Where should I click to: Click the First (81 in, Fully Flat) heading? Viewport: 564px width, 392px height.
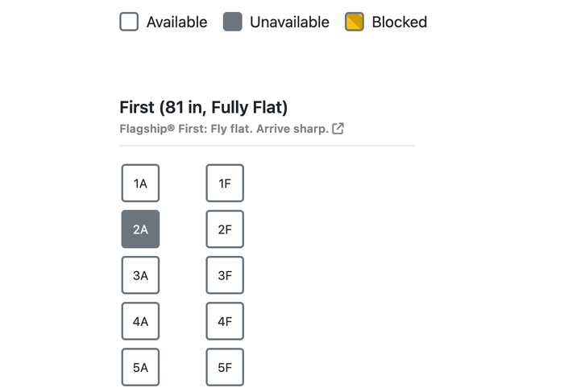click(204, 107)
